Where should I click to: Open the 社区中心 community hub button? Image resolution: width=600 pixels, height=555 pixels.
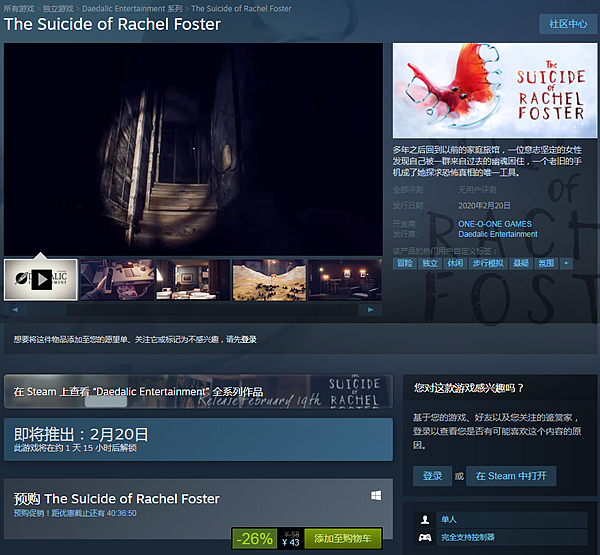click(568, 24)
